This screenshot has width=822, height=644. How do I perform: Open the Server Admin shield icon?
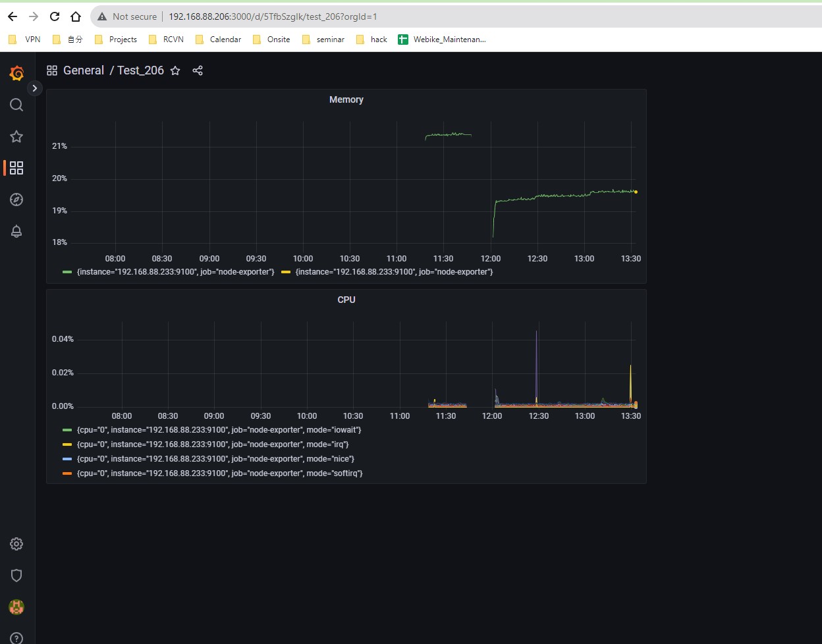pyautogui.click(x=16, y=575)
